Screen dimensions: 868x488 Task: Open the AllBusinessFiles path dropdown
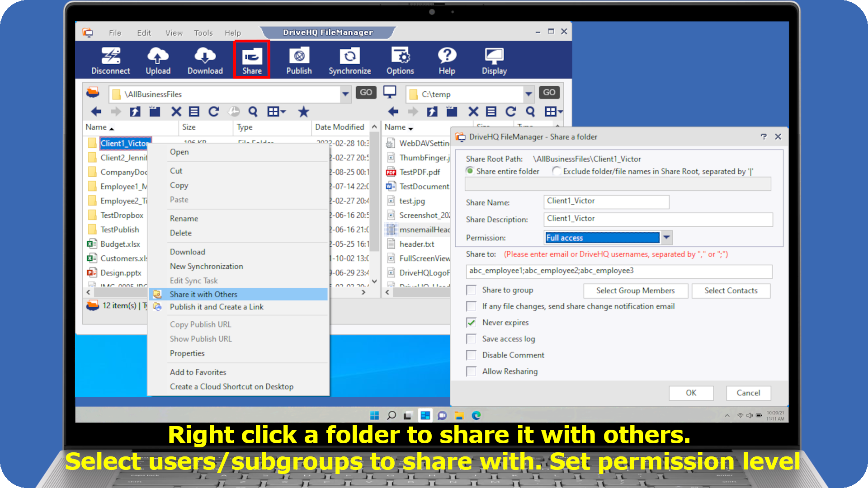(x=345, y=94)
